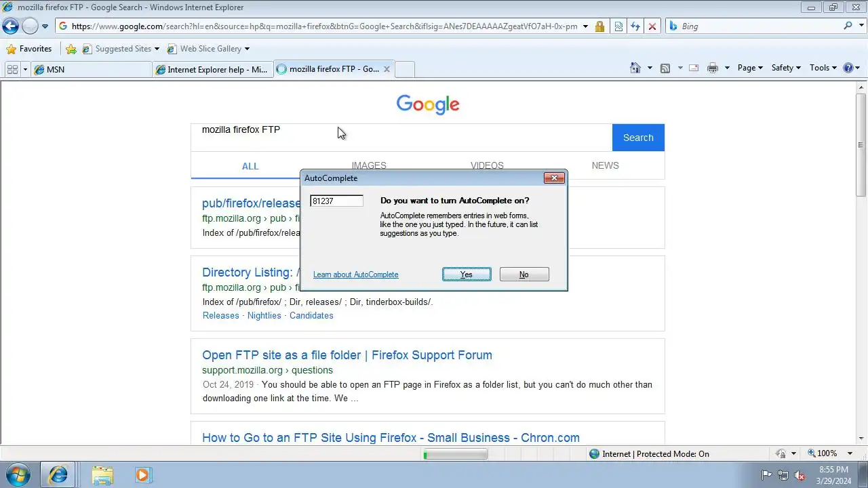Click Internet Protected Mode status globe
This screenshot has height=488, width=868.
pos(594,454)
